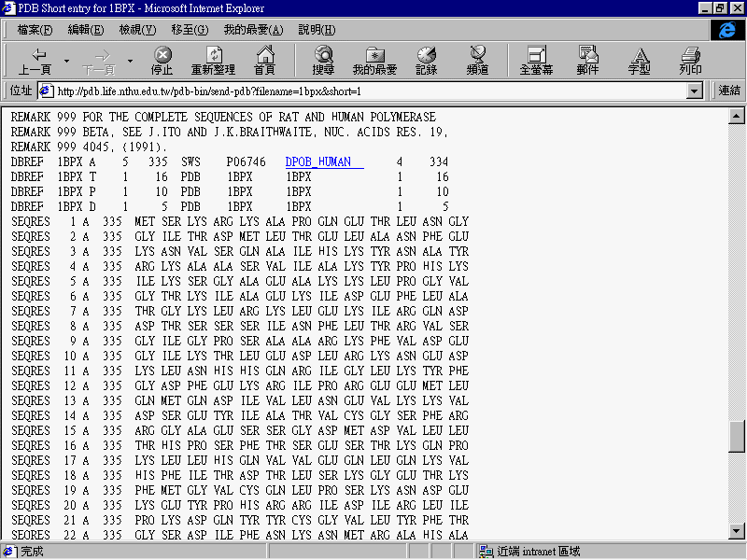747x560 pixels.
Task: Open the 檔案 (File) menu
Action: (x=34, y=30)
